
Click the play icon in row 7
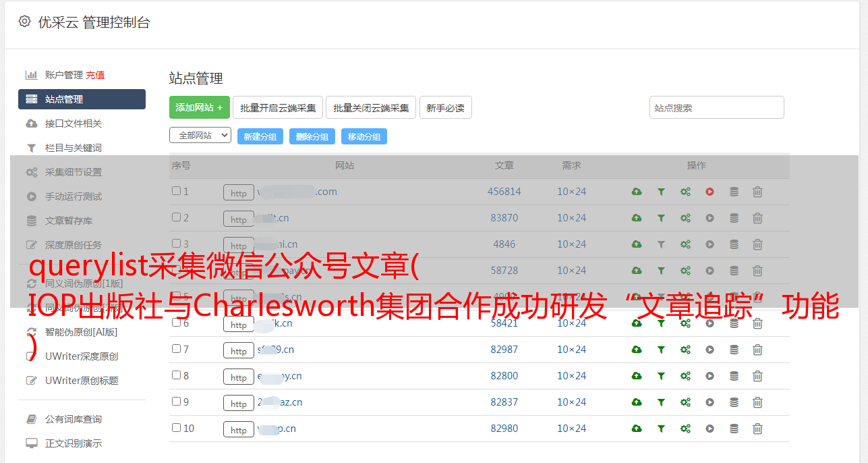[710, 350]
